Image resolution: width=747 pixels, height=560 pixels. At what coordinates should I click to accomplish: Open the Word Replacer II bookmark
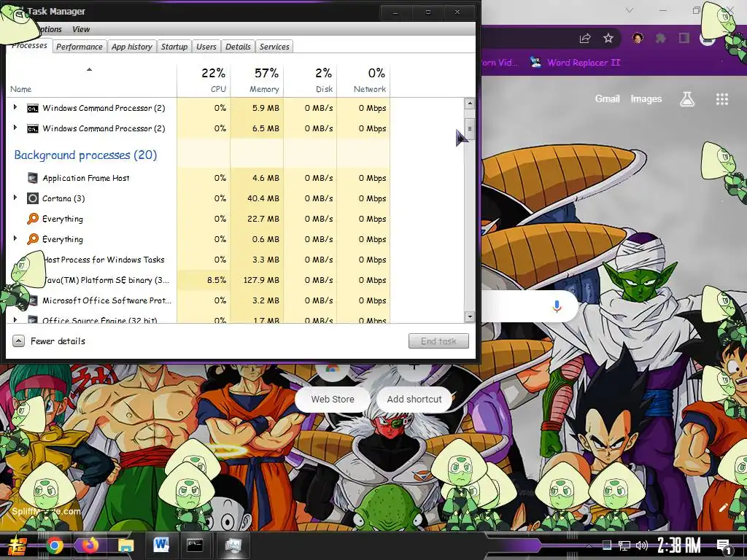tap(576, 63)
